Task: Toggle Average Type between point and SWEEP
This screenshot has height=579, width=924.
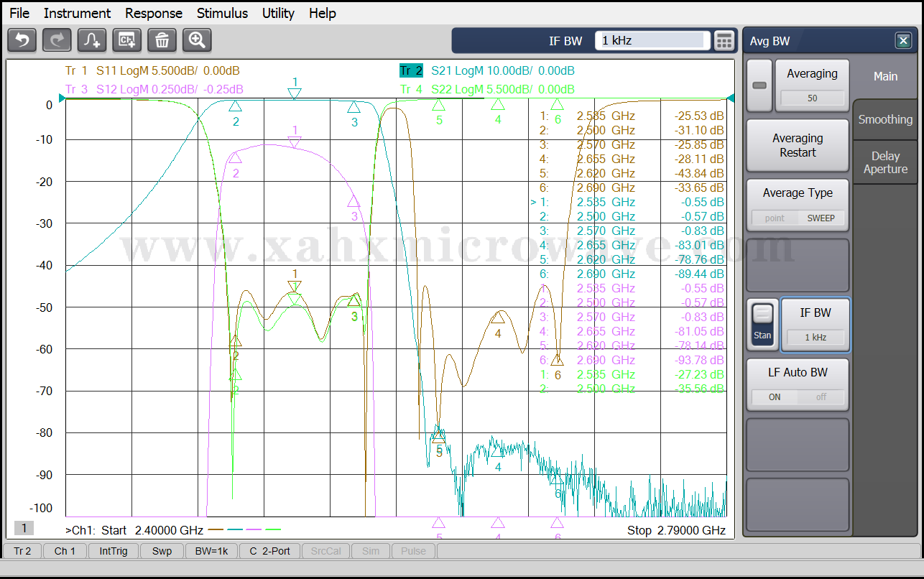Action: [x=798, y=218]
